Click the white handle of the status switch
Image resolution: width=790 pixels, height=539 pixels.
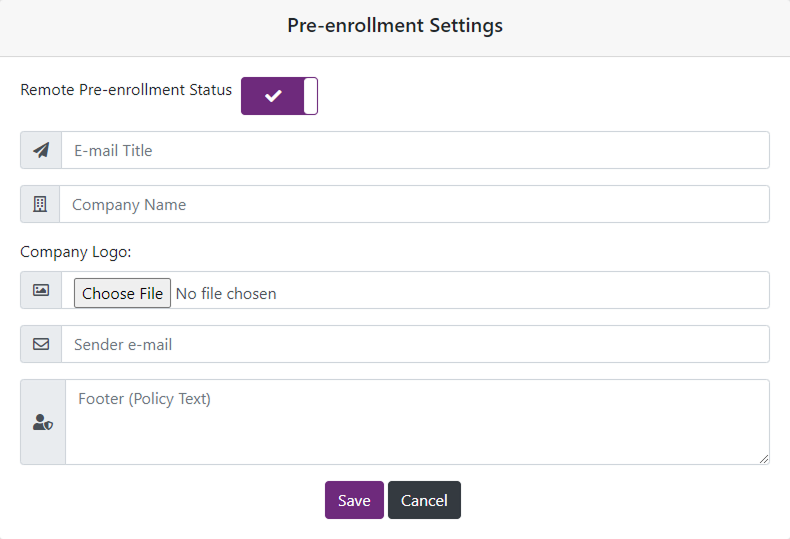[x=310, y=96]
